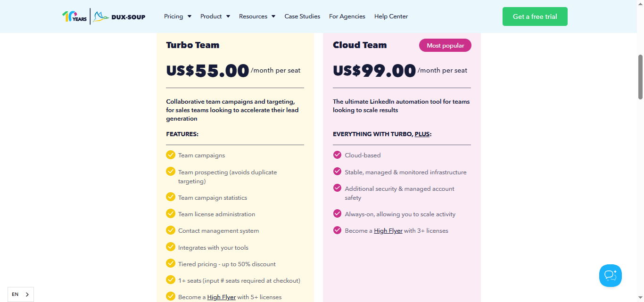Screen dimensions: 644x302
Task: Open the chat support widget
Action: pos(610,276)
